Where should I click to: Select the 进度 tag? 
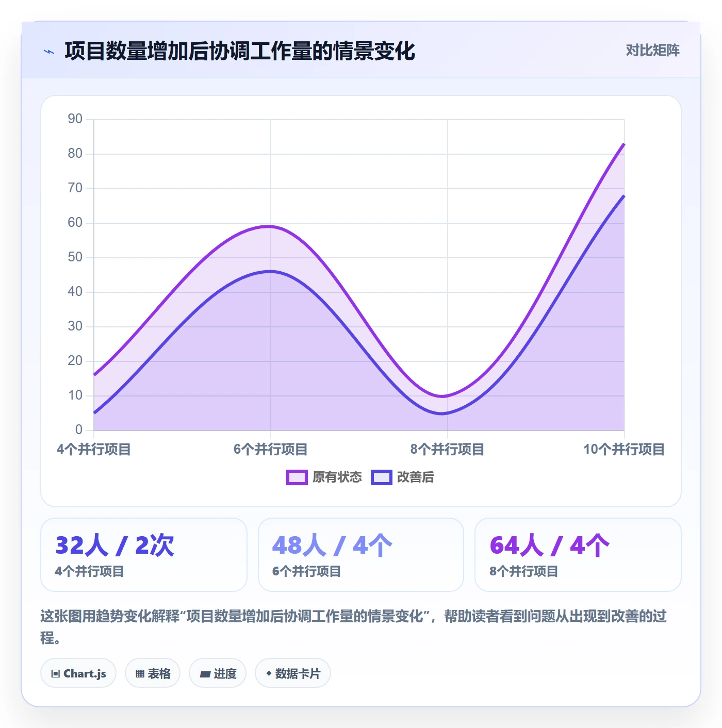point(218,673)
